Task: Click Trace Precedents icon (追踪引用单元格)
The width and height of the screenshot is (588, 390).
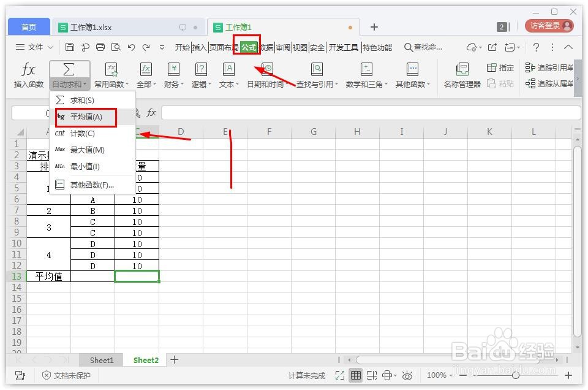Action: point(530,67)
